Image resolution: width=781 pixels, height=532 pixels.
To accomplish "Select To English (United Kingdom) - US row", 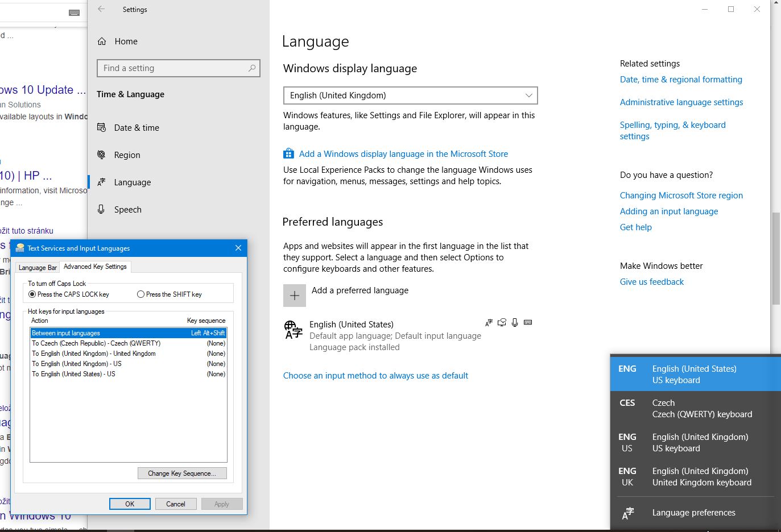I will (x=129, y=364).
